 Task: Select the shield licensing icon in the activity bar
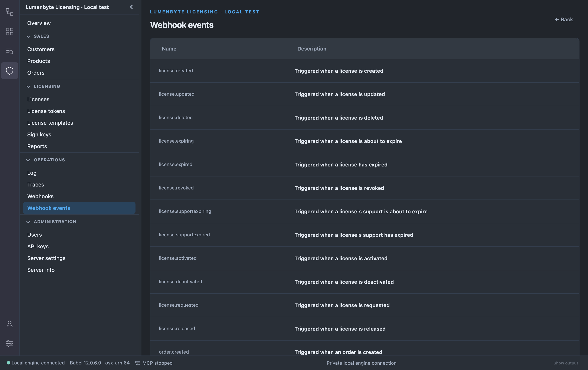point(10,71)
